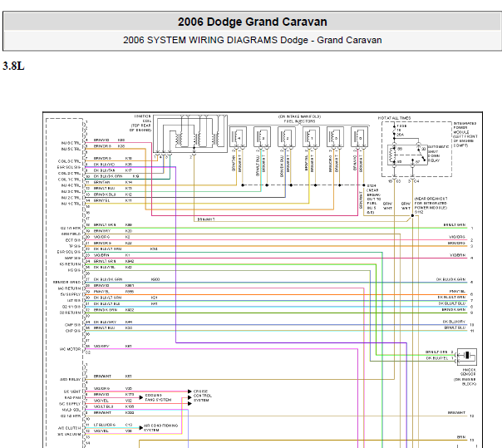Click the "5V SUPPLY" pin label
The height and width of the screenshot is (448, 502).
click(x=71, y=294)
